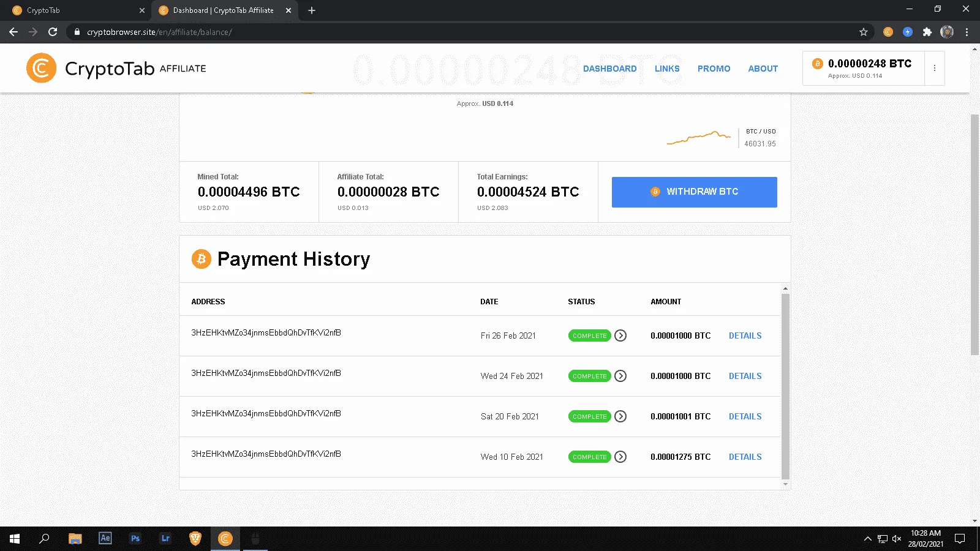View site info via padlock icon
This screenshot has height=551, width=980.
tap(77, 32)
